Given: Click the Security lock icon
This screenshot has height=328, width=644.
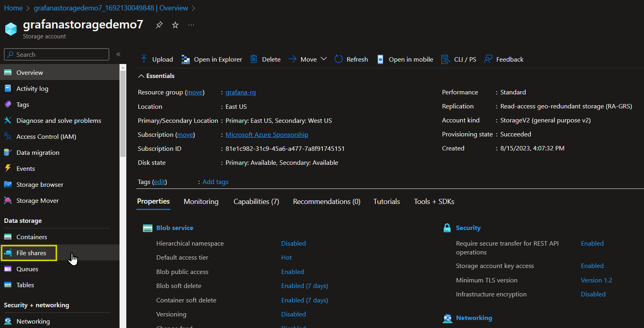Looking at the screenshot, I should pyautogui.click(x=447, y=228).
